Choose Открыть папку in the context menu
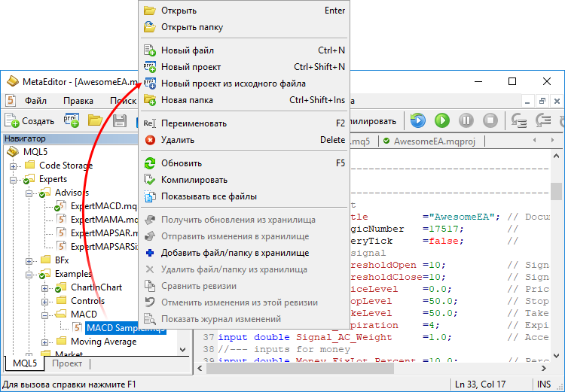This screenshot has height=392, width=565. (x=244, y=27)
